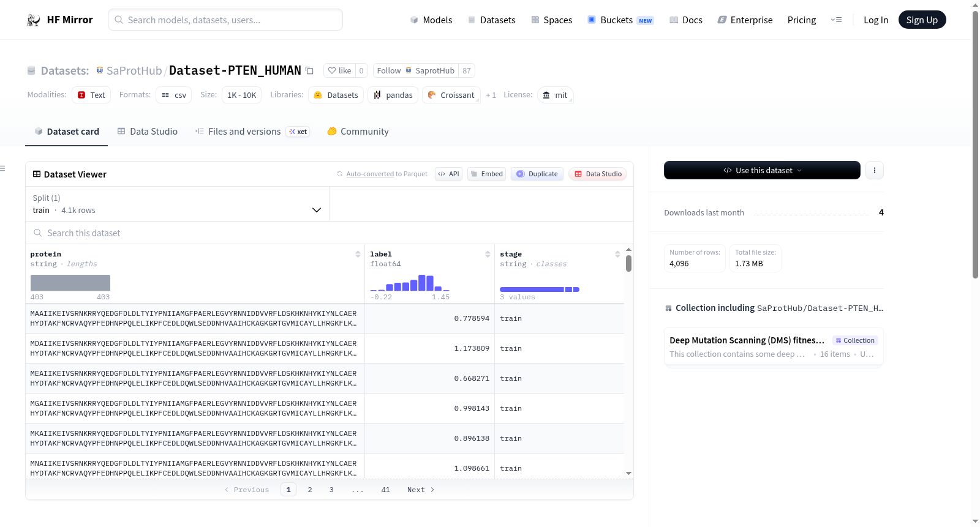This screenshot has width=980, height=527.
Task: Open the Datasets nav item
Action: (492, 20)
